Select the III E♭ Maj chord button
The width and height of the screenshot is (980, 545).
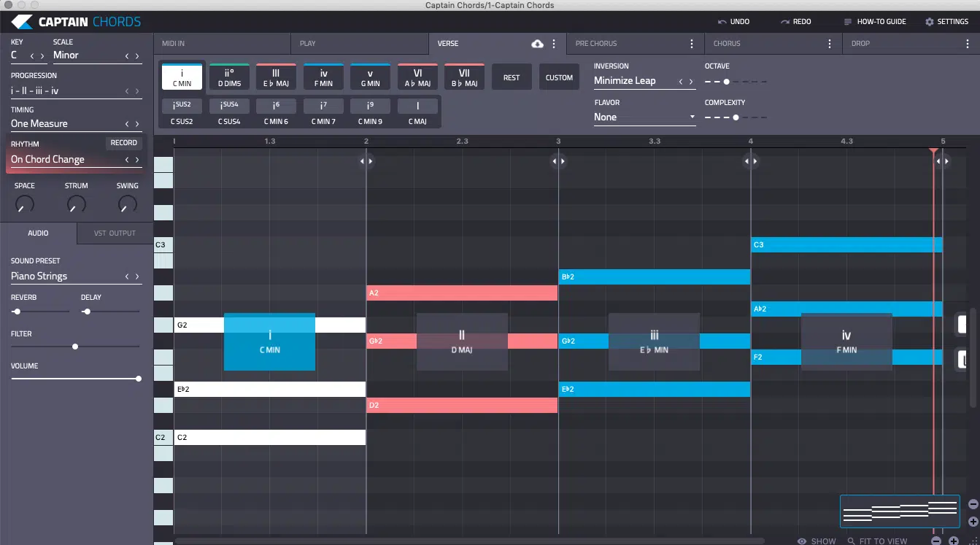tap(276, 77)
